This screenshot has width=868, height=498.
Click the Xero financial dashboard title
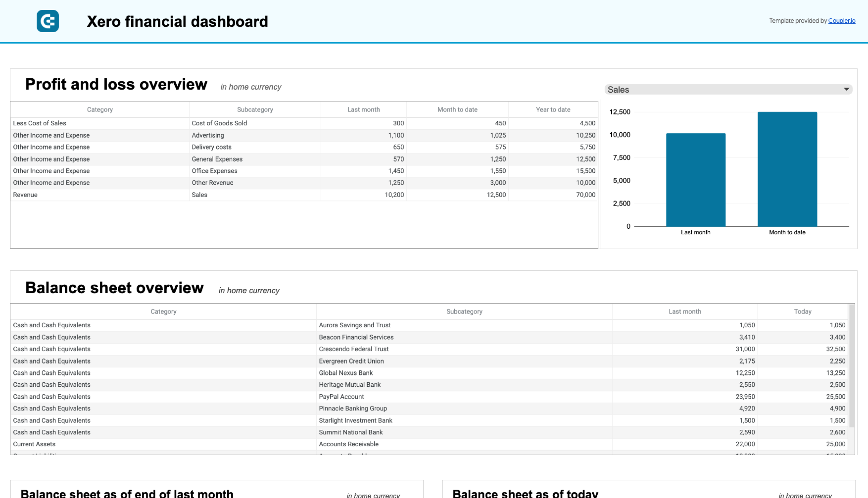[x=177, y=21]
